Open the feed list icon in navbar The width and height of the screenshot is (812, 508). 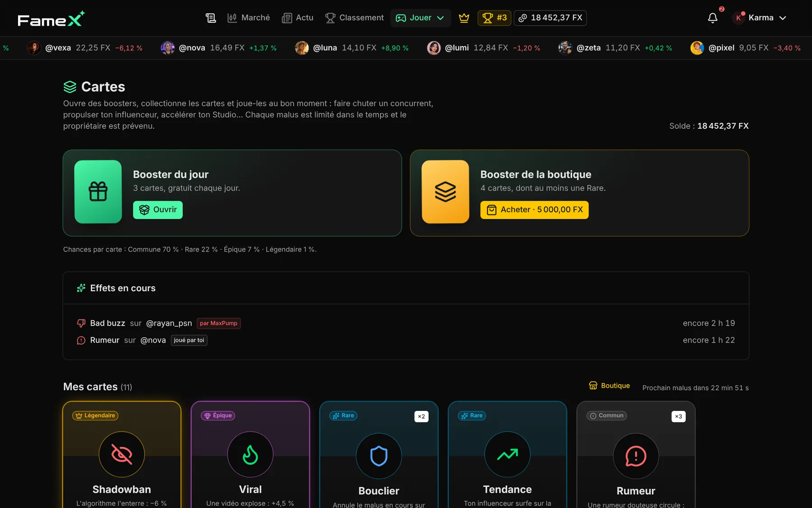click(211, 18)
